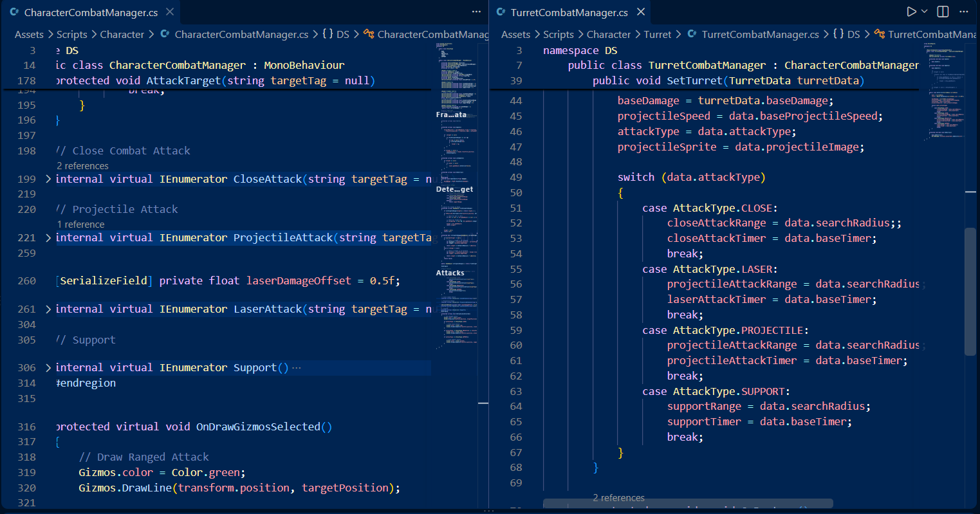Jump to sticky line "public void SetTurret"

point(728,80)
